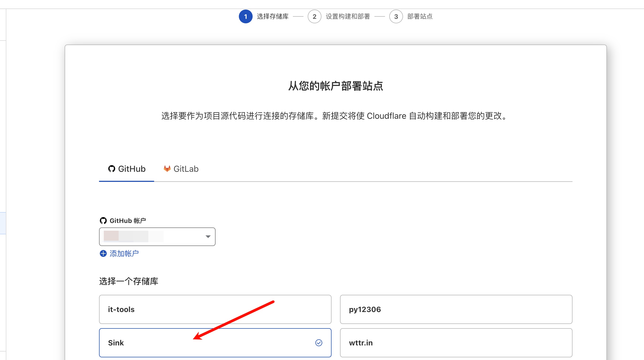Screen dimensions: 644x360
Task: Click the plus icon beside 添加帐户
Action: pyautogui.click(x=103, y=254)
